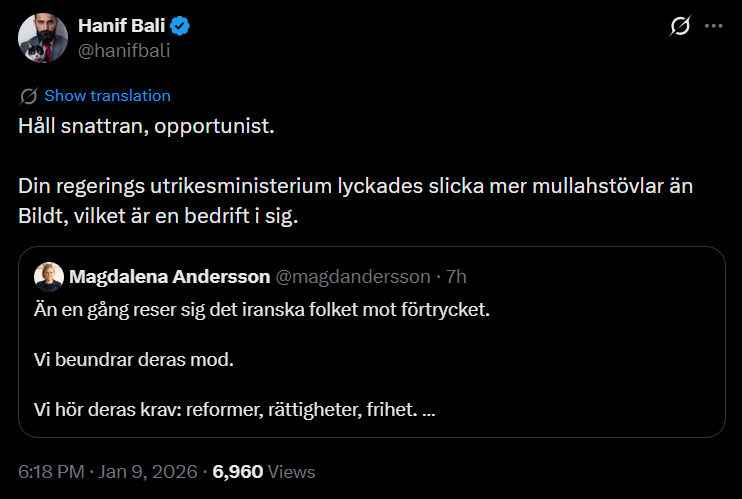Image resolution: width=742 pixels, height=499 pixels.
Task: Open the Magdalena Andersson name in quoted post
Action: pyautogui.click(x=169, y=276)
